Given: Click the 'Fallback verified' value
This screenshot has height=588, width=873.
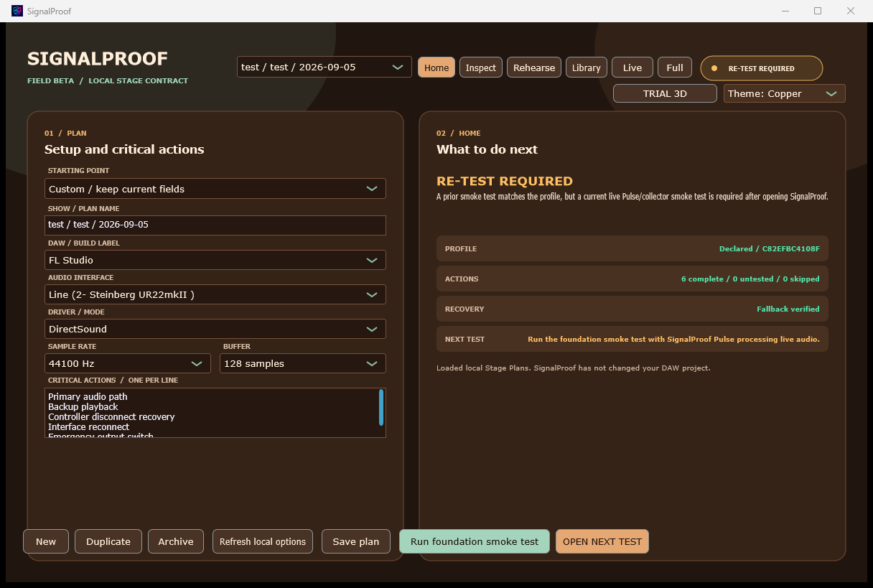Looking at the screenshot, I should tap(788, 309).
